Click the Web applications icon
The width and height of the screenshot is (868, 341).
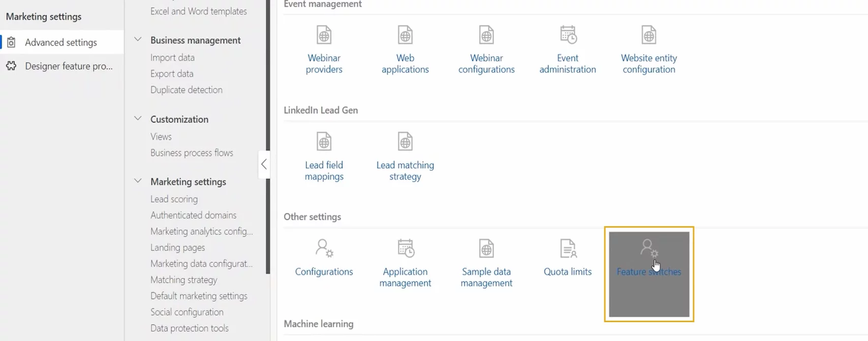click(x=405, y=35)
